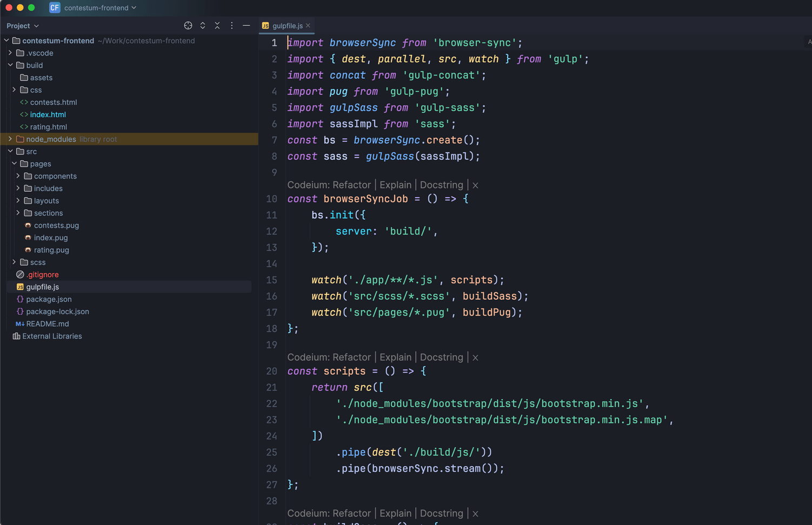Click Docstring in bottom Codeium lens
The image size is (812, 525).
coord(442,513)
